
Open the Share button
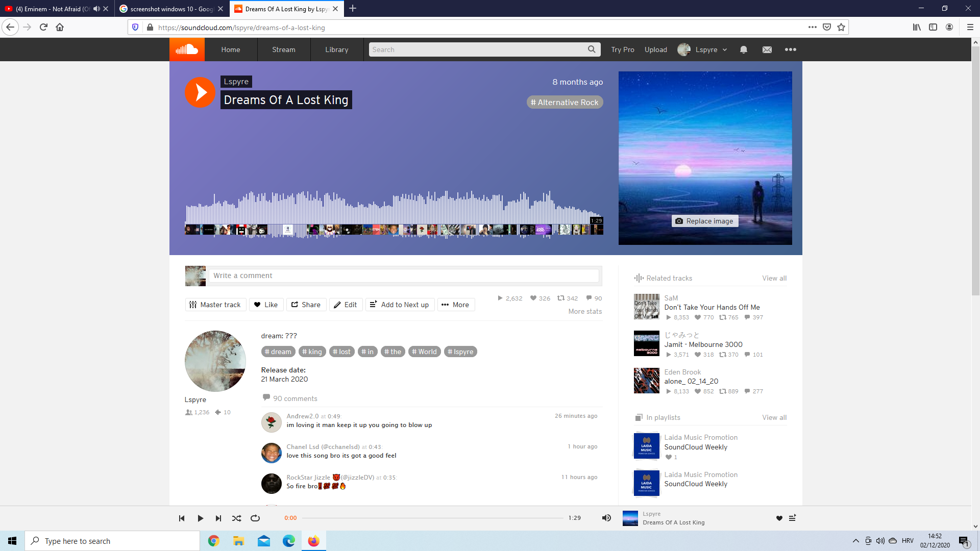(306, 305)
